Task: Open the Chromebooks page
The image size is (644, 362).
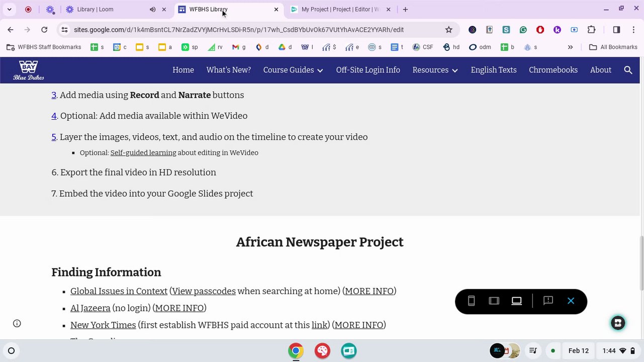Action: 553,70
